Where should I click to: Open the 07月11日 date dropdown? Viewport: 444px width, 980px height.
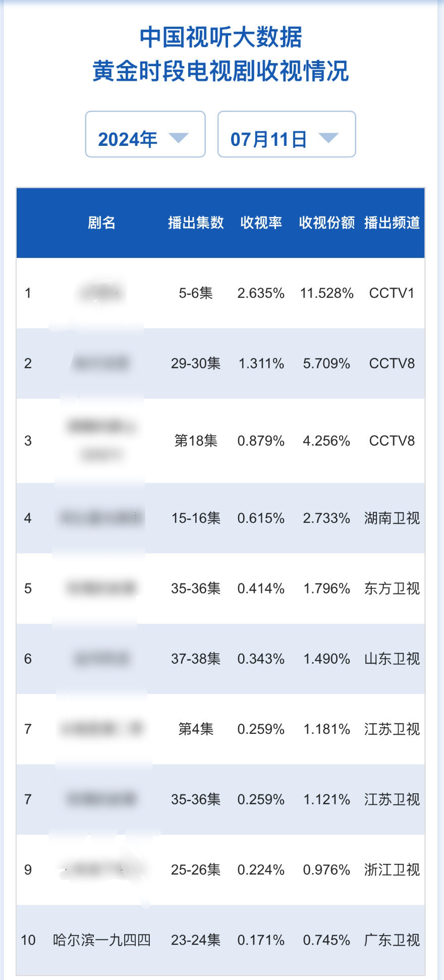point(287,134)
